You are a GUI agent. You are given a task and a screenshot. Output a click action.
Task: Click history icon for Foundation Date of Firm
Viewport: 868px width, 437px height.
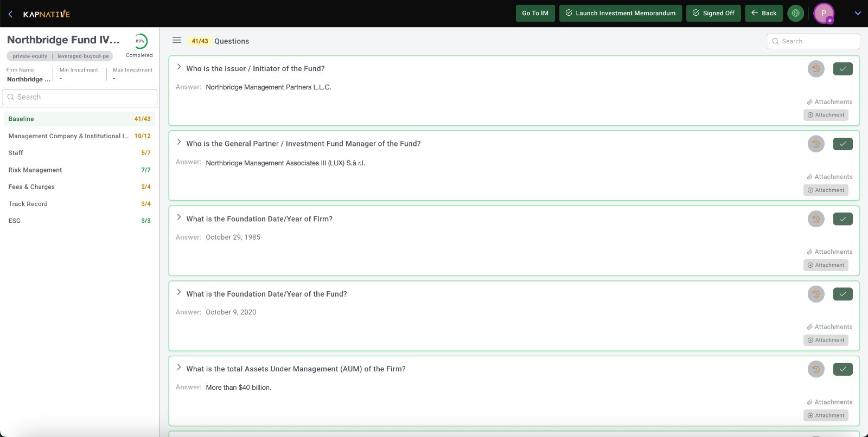(x=816, y=219)
